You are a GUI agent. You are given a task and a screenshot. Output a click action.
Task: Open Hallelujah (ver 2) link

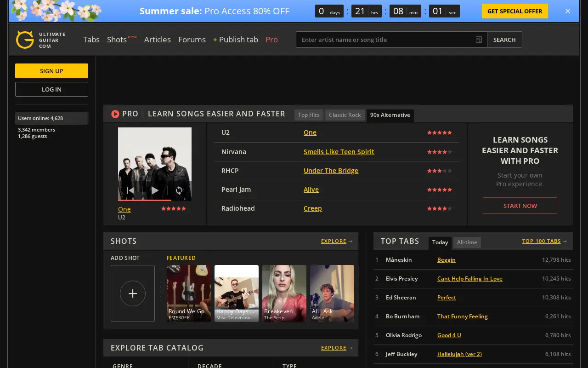coord(459,354)
